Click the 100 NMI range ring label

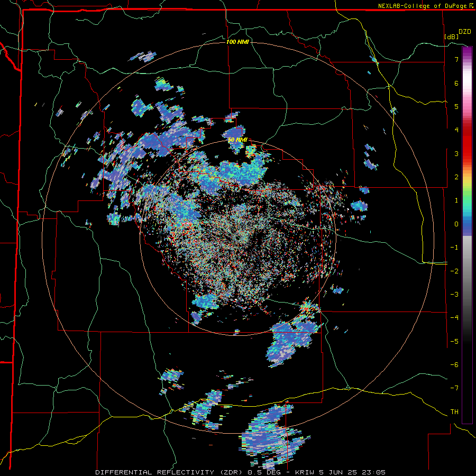[237, 42]
